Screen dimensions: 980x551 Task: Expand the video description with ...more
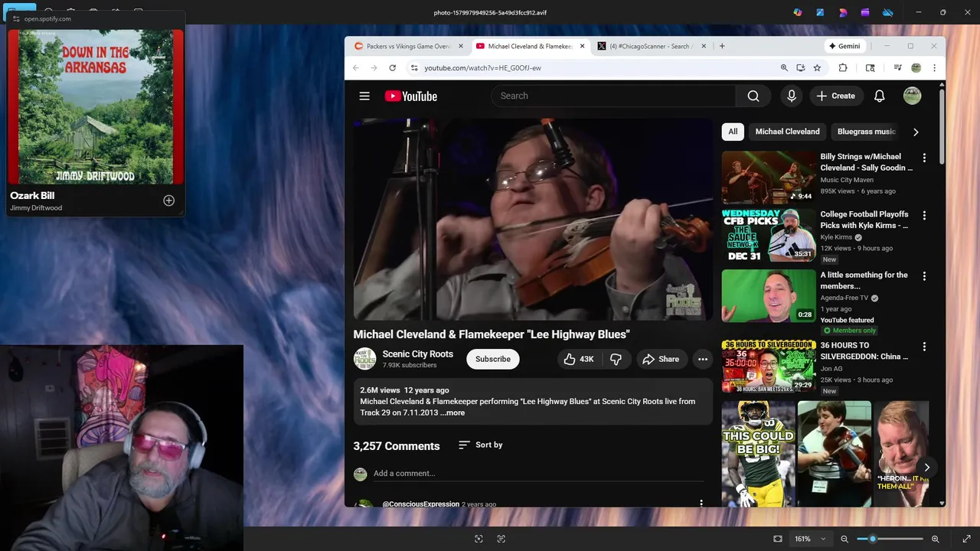pos(452,412)
